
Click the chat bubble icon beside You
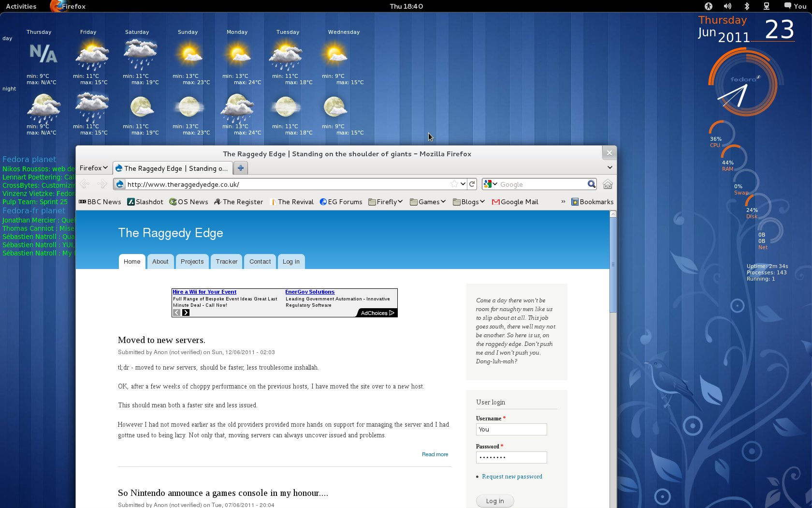(x=788, y=6)
